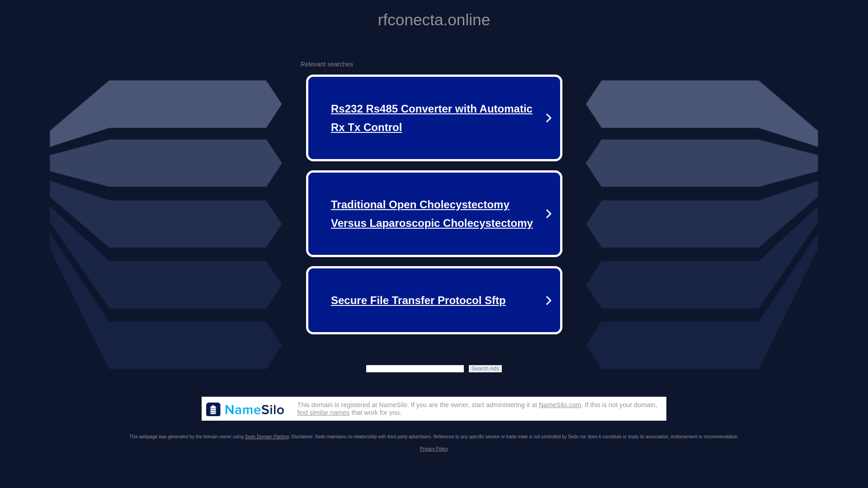This screenshot has height=488, width=868.
Task: Click the Relevant searches label
Action: [326, 64]
